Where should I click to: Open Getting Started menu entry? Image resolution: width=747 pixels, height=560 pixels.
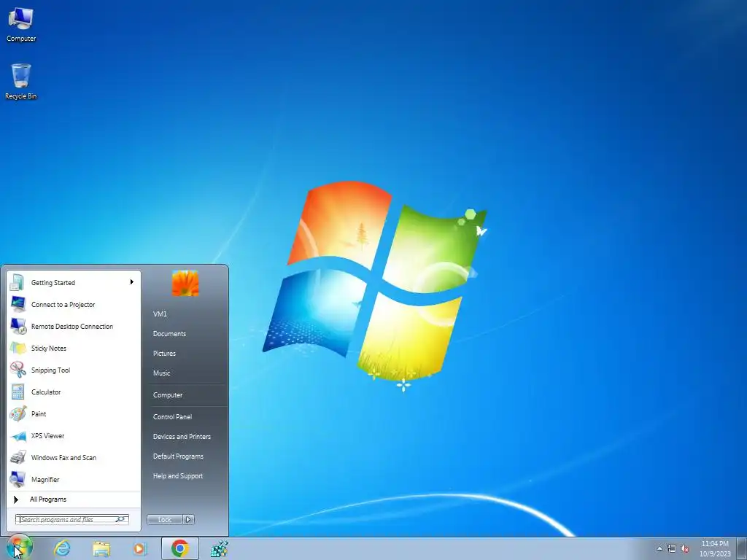click(x=74, y=282)
